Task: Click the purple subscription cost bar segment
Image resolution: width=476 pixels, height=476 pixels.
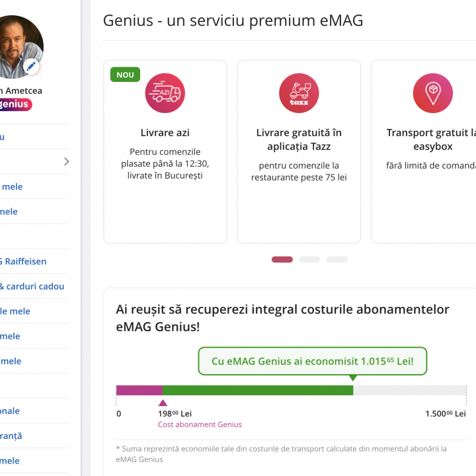Action: (139, 390)
